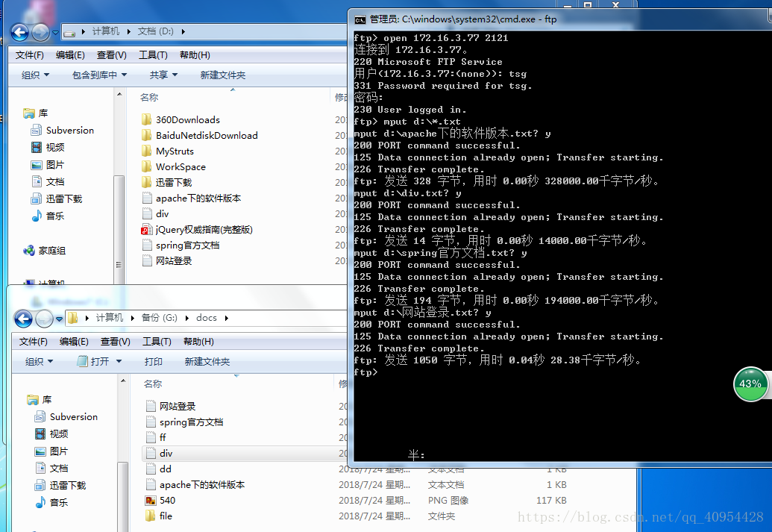Select 家庭组 in upper navigation pane
Screen dimensions: 772x532
(x=44, y=251)
